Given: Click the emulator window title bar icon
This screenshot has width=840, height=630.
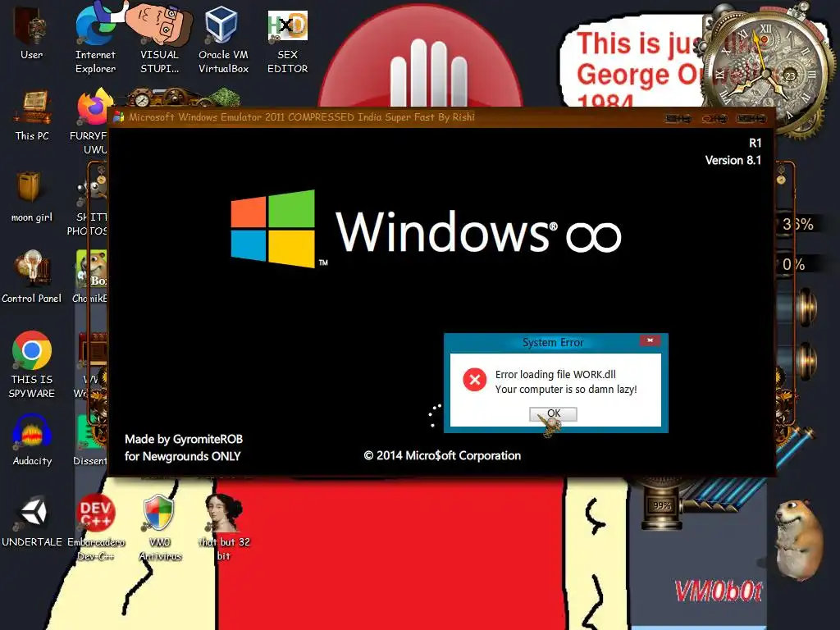Looking at the screenshot, I should coord(118,116).
